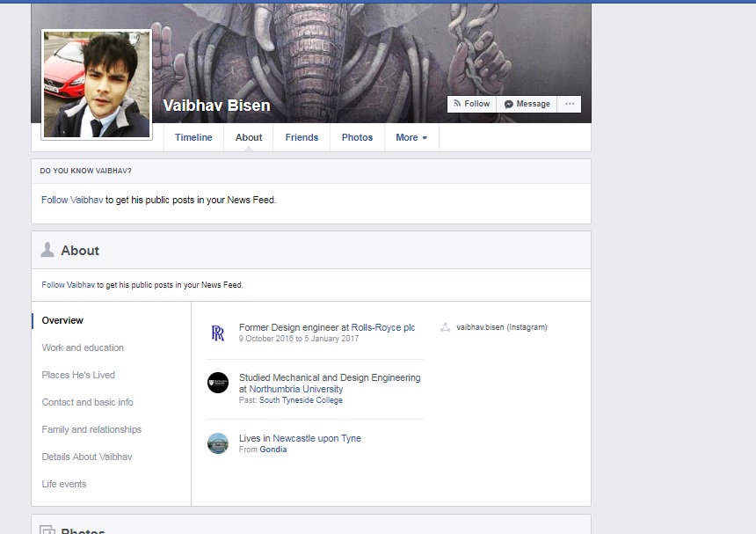Send a message using Message button
This screenshot has width=756, height=534.
coord(527,104)
